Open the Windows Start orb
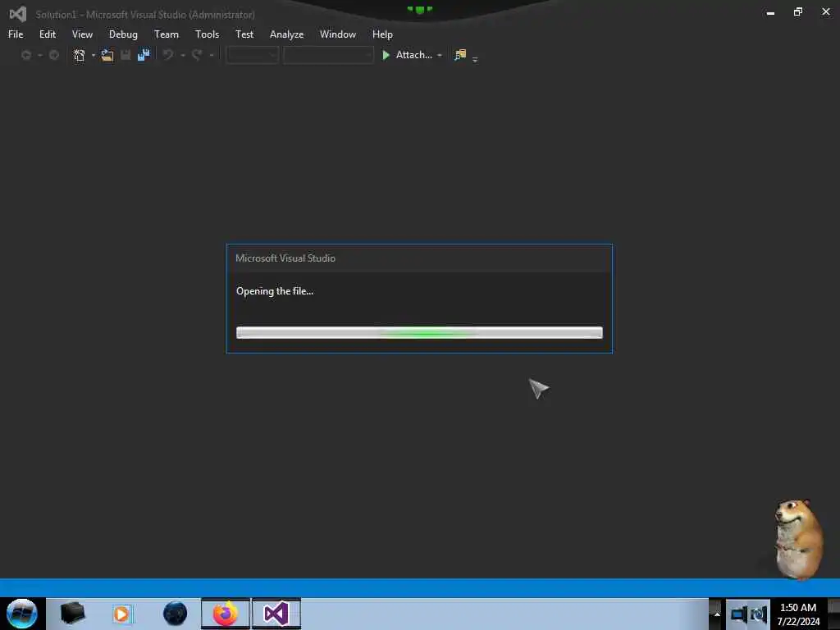The width and height of the screenshot is (840, 630). [22, 614]
